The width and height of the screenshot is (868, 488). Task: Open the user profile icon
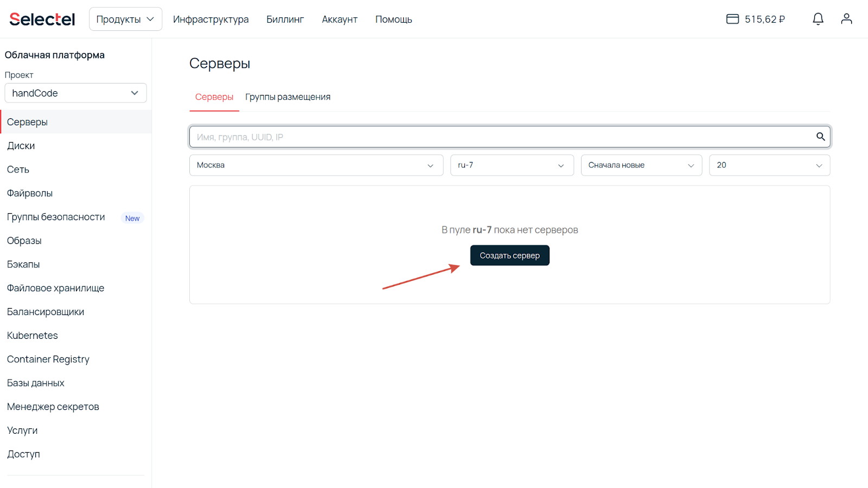(x=846, y=19)
